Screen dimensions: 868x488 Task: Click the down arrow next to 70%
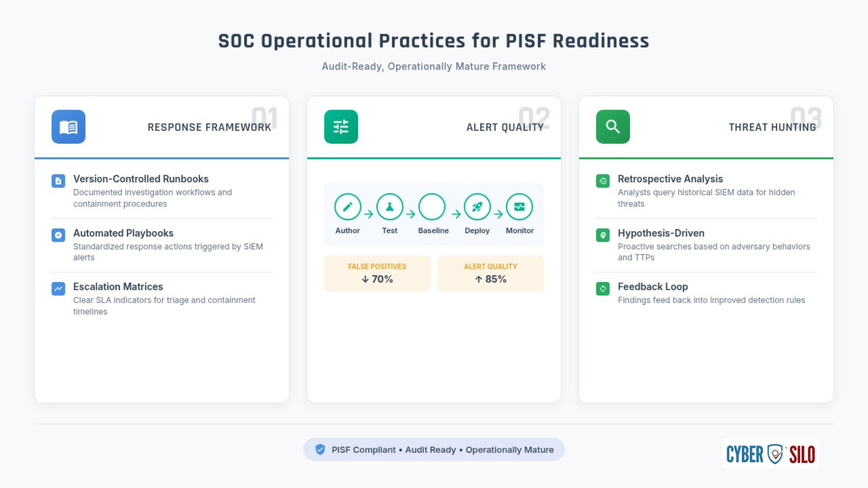tap(365, 279)
